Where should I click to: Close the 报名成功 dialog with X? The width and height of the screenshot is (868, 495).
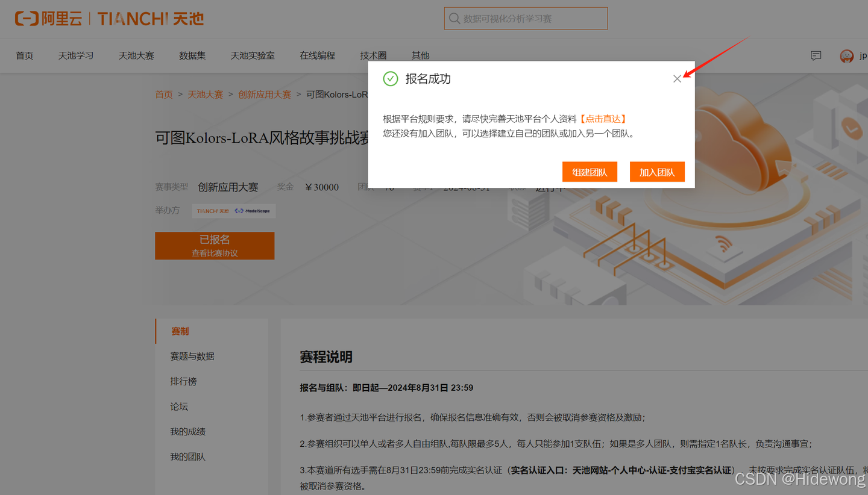[677, 79]
